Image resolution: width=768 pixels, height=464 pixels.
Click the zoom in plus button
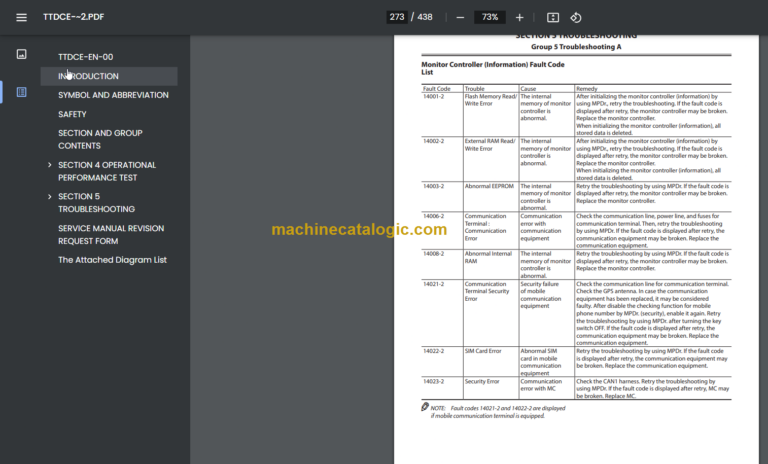pos(519,18)
